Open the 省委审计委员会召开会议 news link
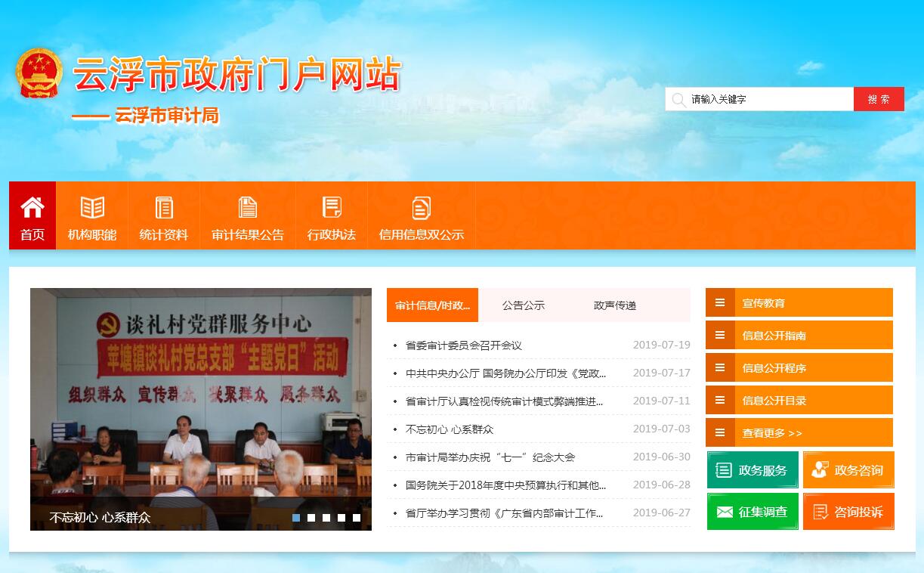The image size is (924, 573). point(463,345)
